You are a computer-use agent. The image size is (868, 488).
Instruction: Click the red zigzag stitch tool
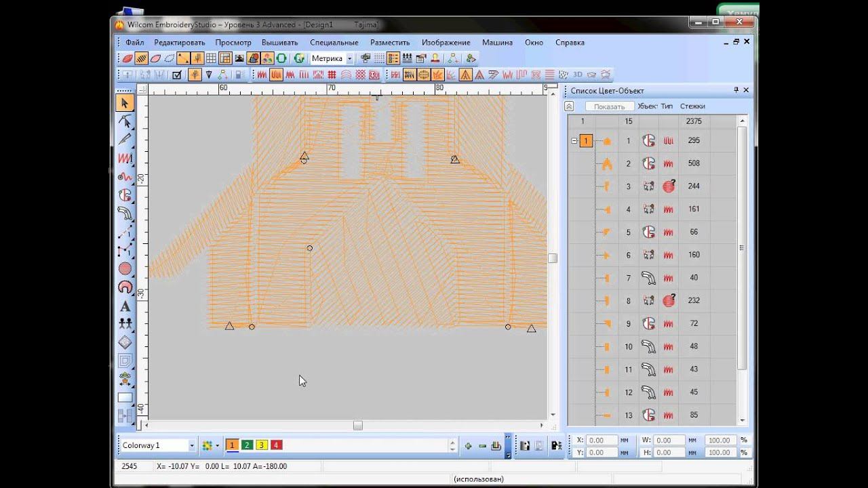tap(125, 158)
